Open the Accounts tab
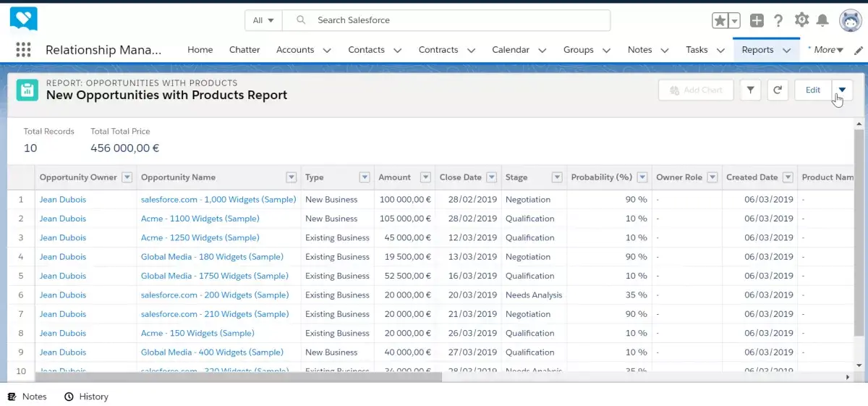The width and height of the screenshot is (868, 406). tap(295, 50)
